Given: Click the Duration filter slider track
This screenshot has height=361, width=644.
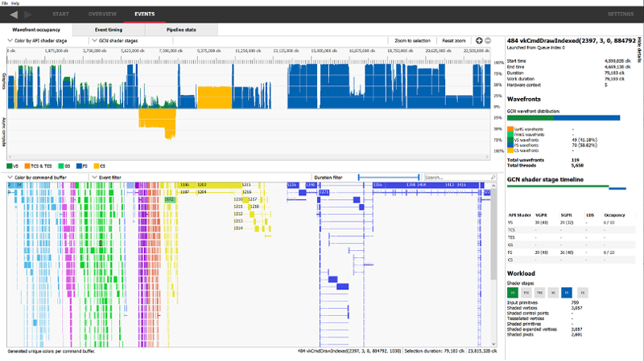Looking at the screenshot, I should 389,177.
